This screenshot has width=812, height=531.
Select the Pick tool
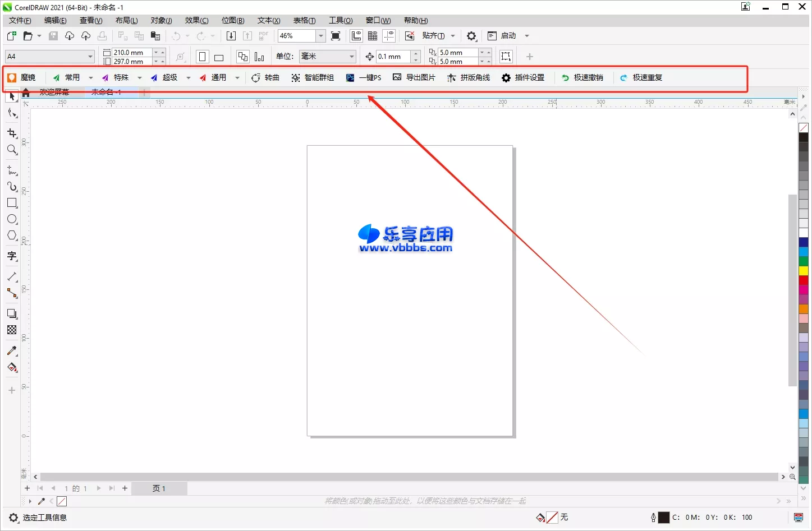(12, 96)
